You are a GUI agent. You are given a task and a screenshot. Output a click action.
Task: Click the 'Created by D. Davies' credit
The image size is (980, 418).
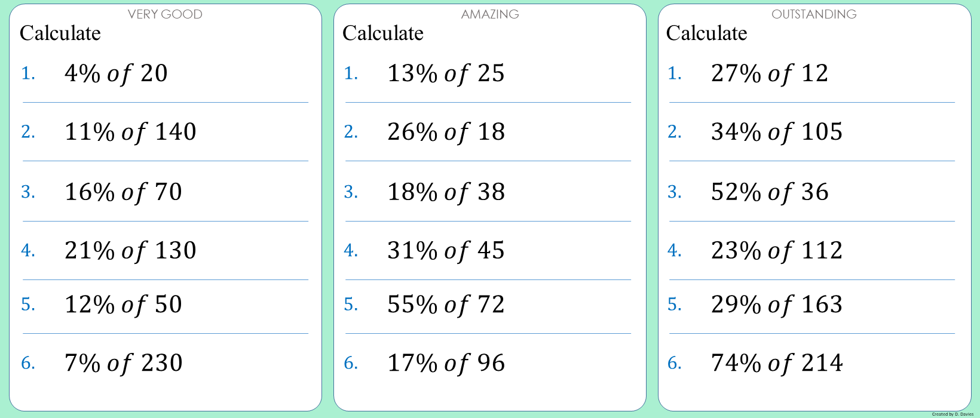pyautogui.click(x=953, y=414)
